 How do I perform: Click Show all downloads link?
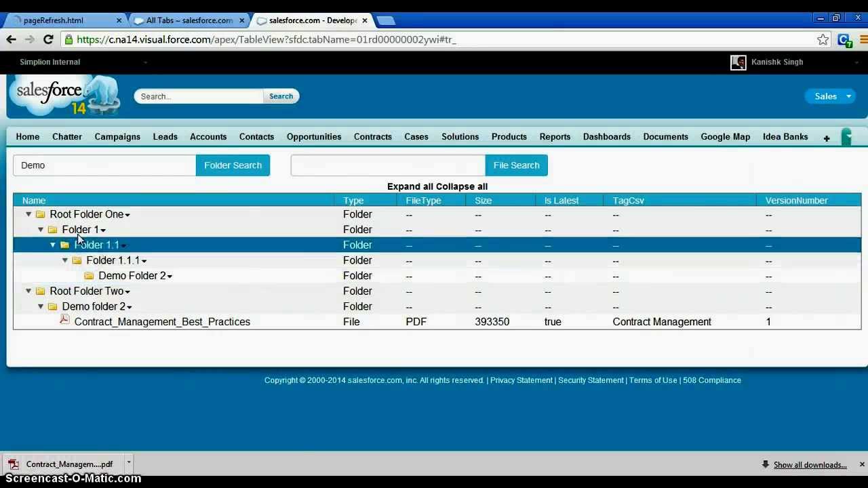(810, 465)
